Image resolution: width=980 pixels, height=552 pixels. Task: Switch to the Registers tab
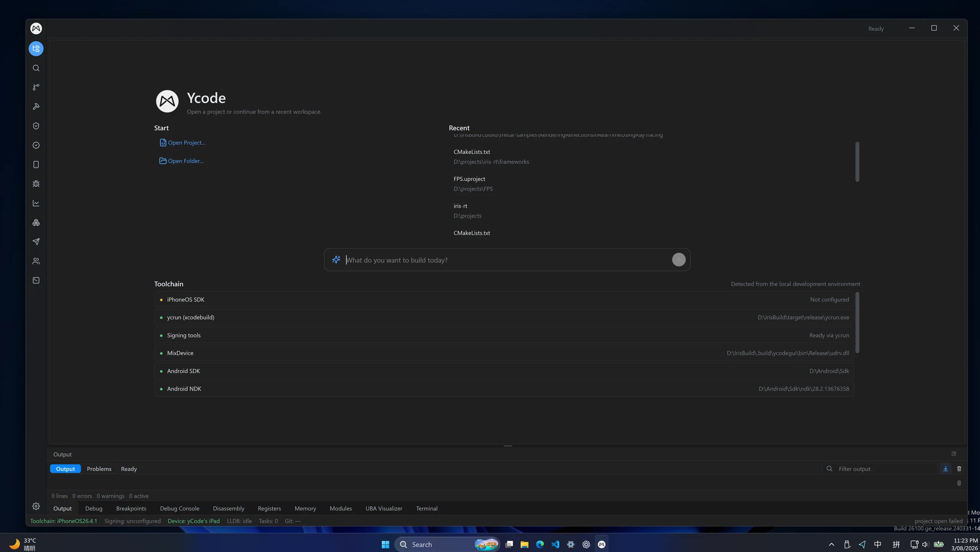pos(269,508)
